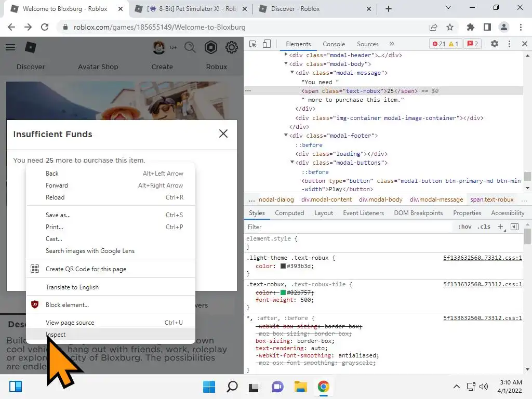Open Chrome three-dot menu
532x399 pixels.
coord(521,27)
